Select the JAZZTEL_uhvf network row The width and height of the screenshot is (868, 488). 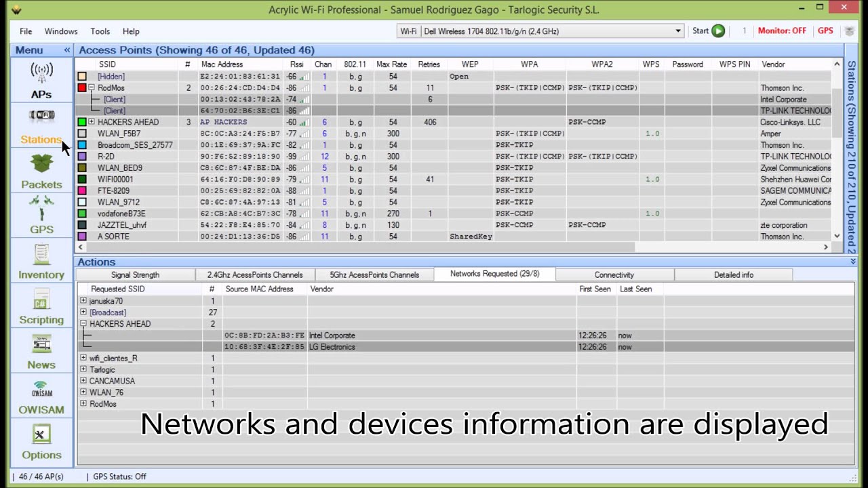tap(454, 225)
